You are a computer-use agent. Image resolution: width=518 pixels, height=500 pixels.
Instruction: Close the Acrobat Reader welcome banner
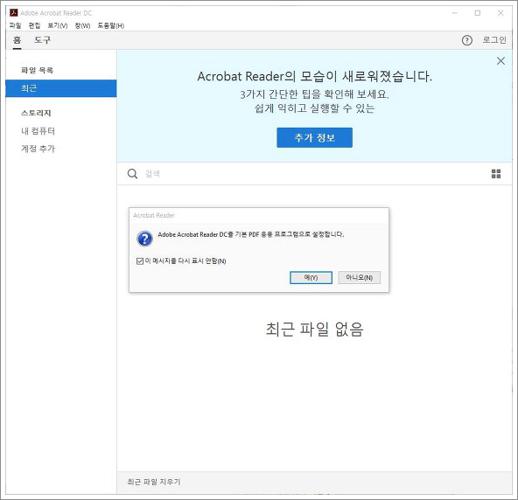click(x=500, y=61)
